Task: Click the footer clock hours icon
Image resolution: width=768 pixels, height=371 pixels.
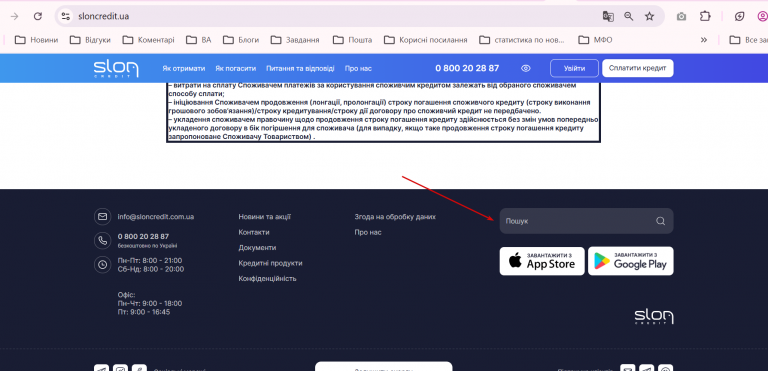Action: pyautogui.click(x=102, y=265)
